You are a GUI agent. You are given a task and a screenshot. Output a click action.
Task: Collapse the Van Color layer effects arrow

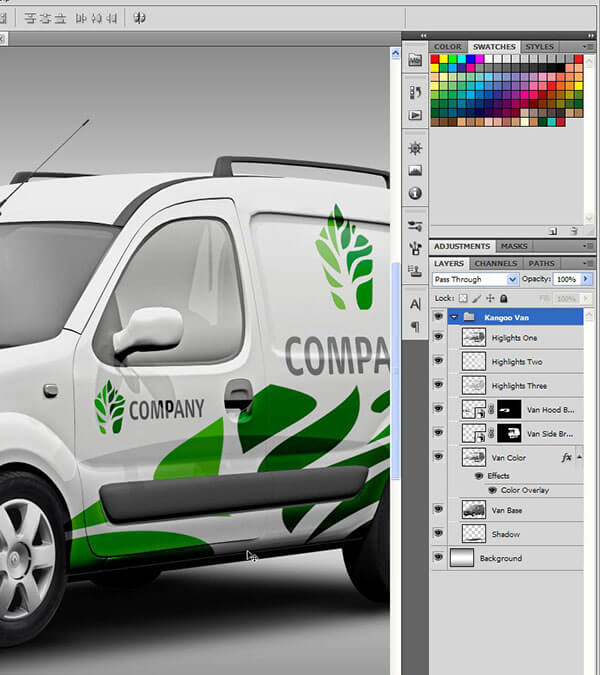coord(580,456)
